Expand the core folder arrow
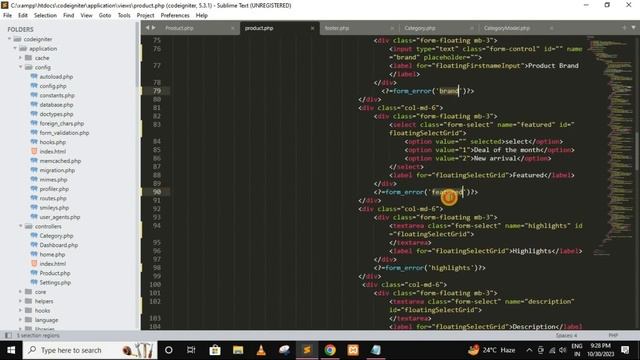 20,292
